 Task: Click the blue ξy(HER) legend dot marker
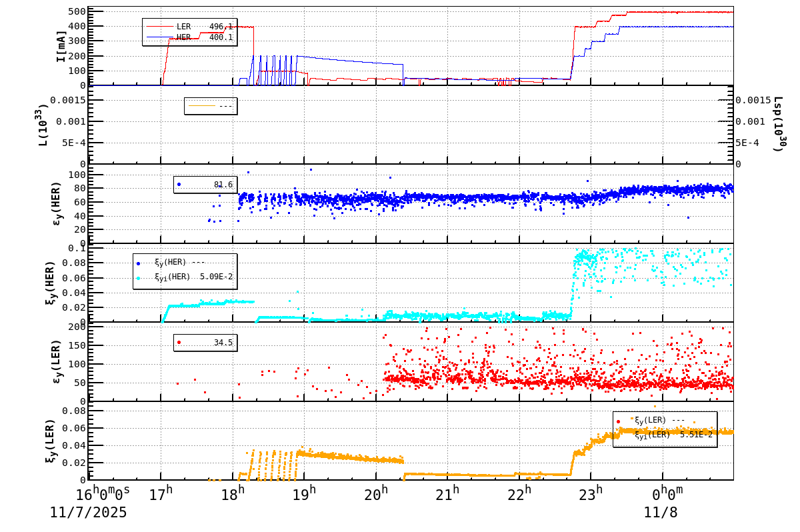138,263
